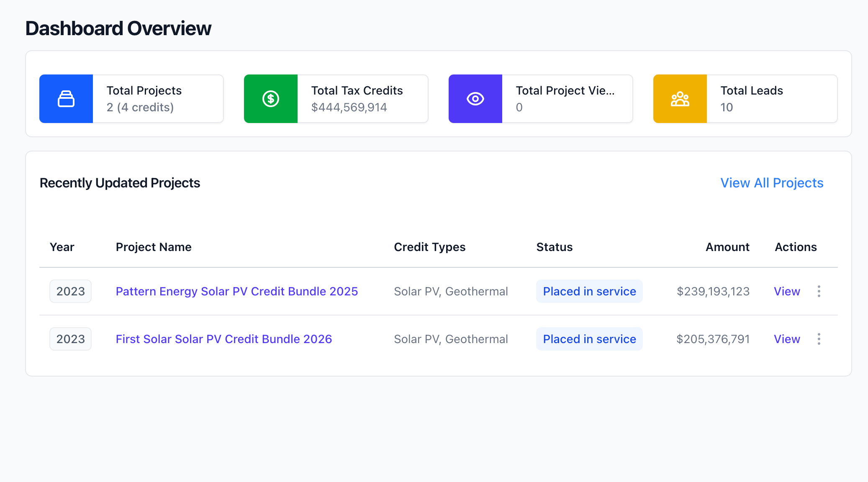The image size is (868, 482).
Task: Click the Total Projects briefcase icon
Action: [x=66, y=99]
